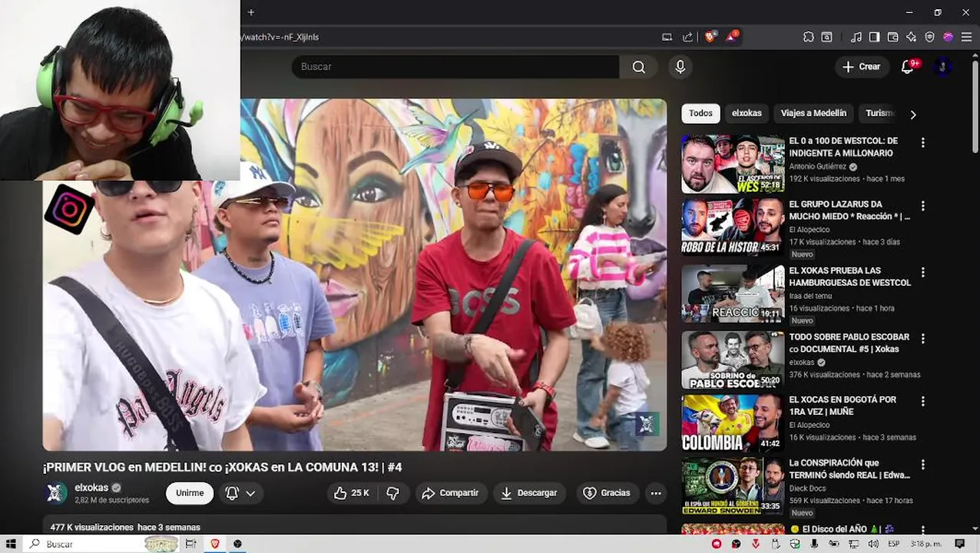Open the browser hamburger menu
Viewport: 980px width, 553px height.
(x=966, y=37)
